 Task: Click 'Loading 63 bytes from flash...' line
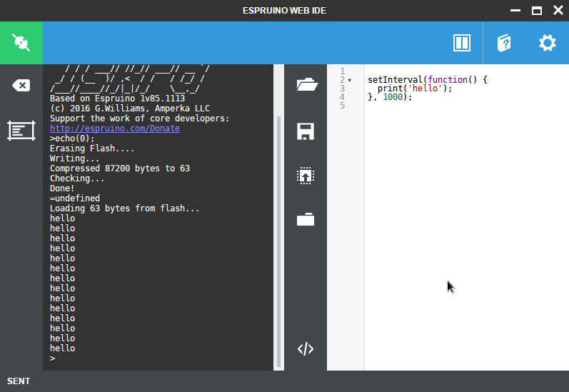124,208
